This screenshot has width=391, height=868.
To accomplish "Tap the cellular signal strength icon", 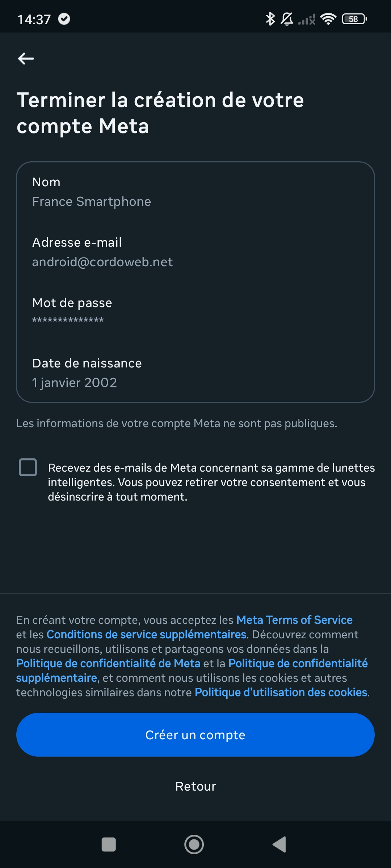I will tap(307, 20).
